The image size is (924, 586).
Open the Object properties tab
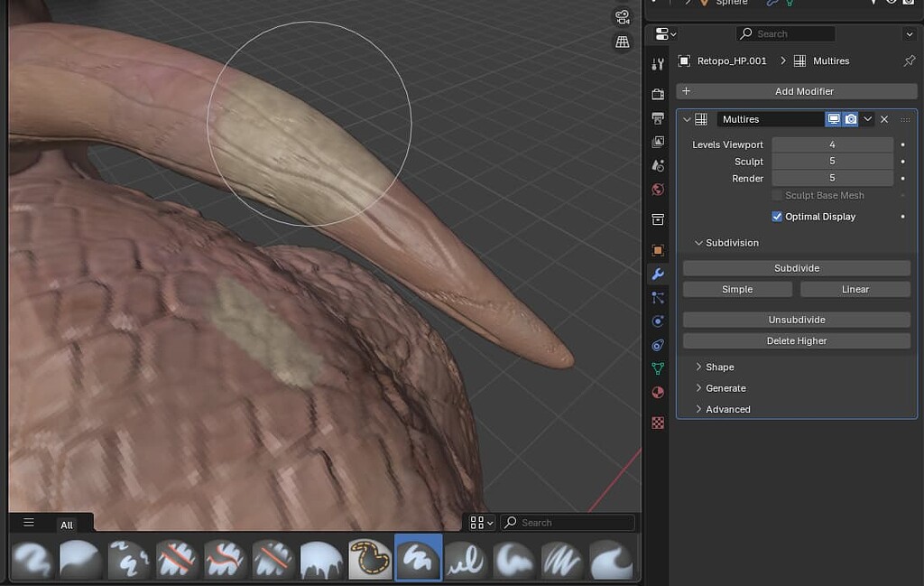coord(658,250)
